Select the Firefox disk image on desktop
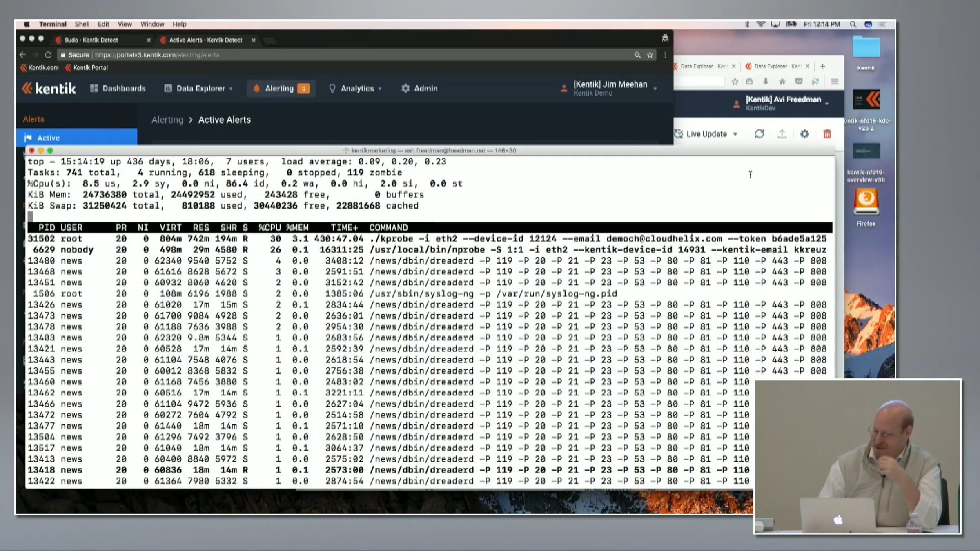The width and height of the screenshot is (980, 551). pos(866,208)
